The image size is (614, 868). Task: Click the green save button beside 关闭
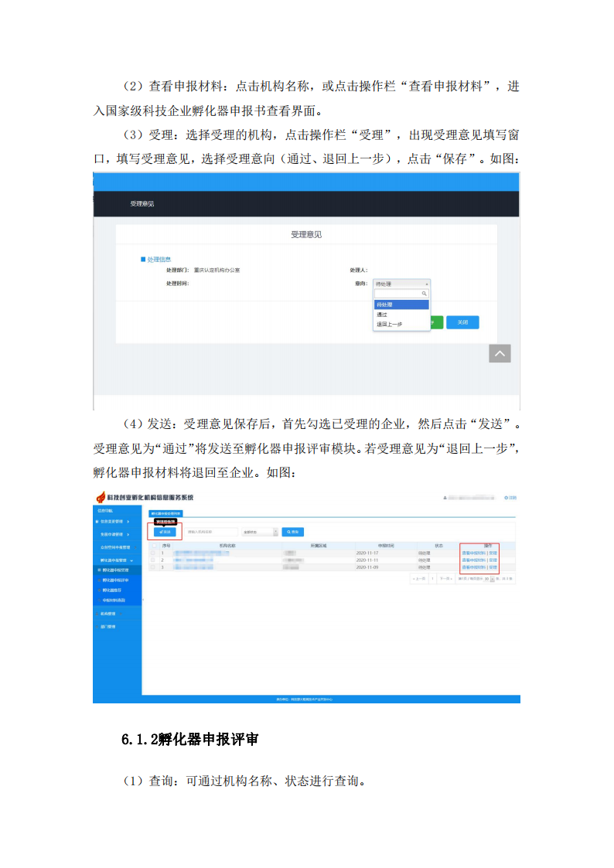click(x=437, y=322)
